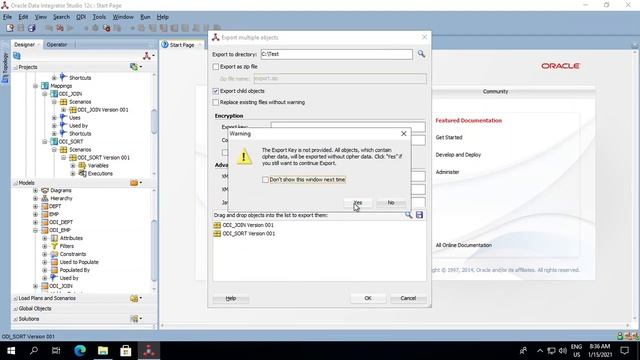Click the save icon above the export list
Screen dimensions: 640x360
tap(419, 215)
